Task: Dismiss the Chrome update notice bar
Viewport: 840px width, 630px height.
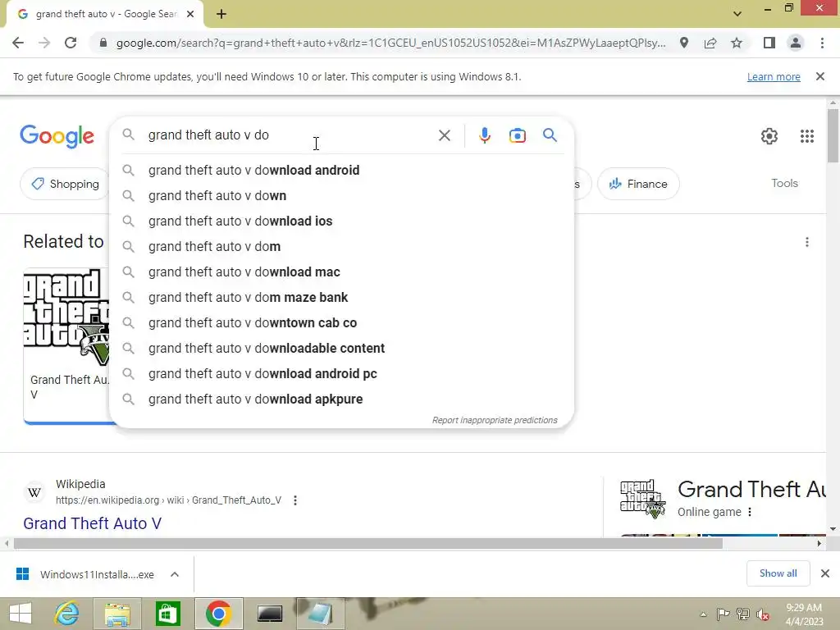Action: (820, 76)
